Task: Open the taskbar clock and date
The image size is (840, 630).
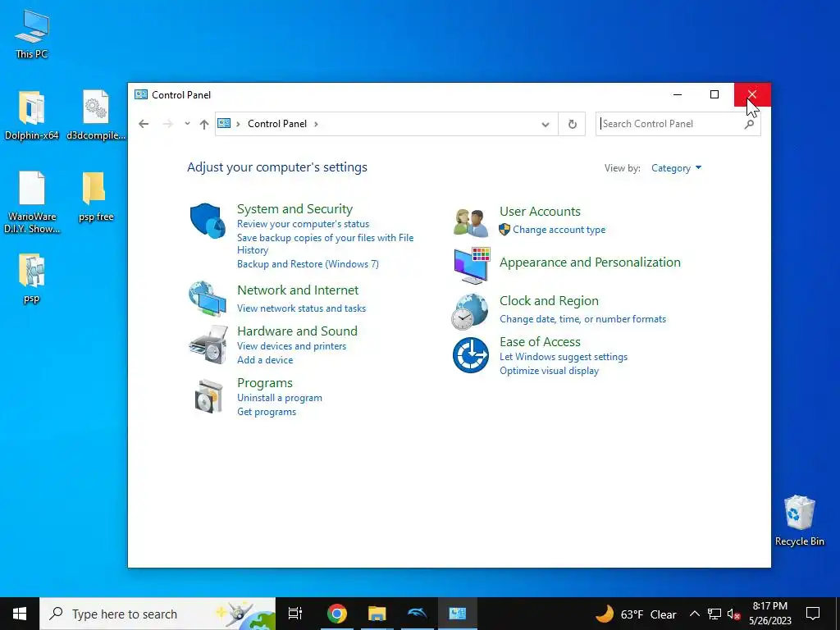Action: coord(769,614)
